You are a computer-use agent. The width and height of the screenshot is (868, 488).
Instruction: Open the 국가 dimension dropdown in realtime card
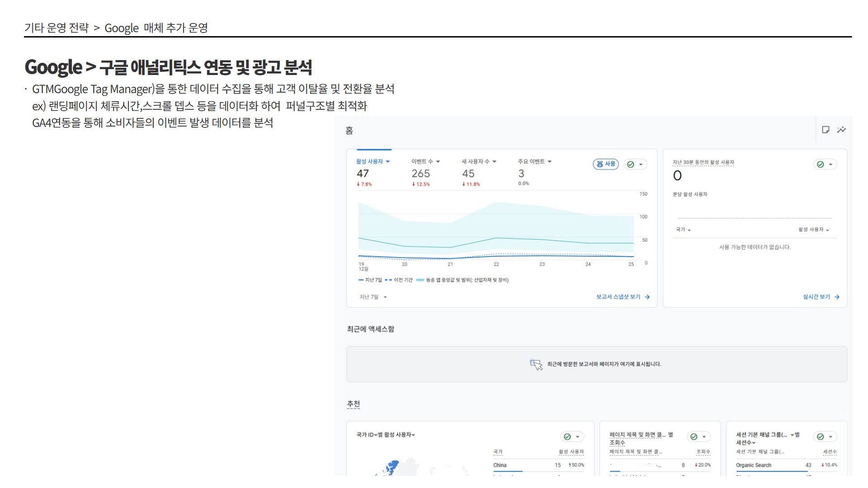(683, 230)
